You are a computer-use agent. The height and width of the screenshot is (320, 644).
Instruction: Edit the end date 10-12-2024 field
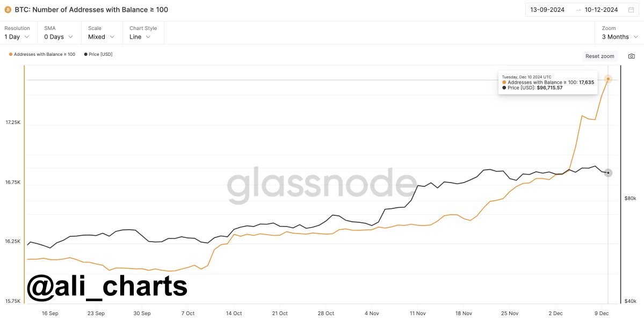tap(601, 10)
